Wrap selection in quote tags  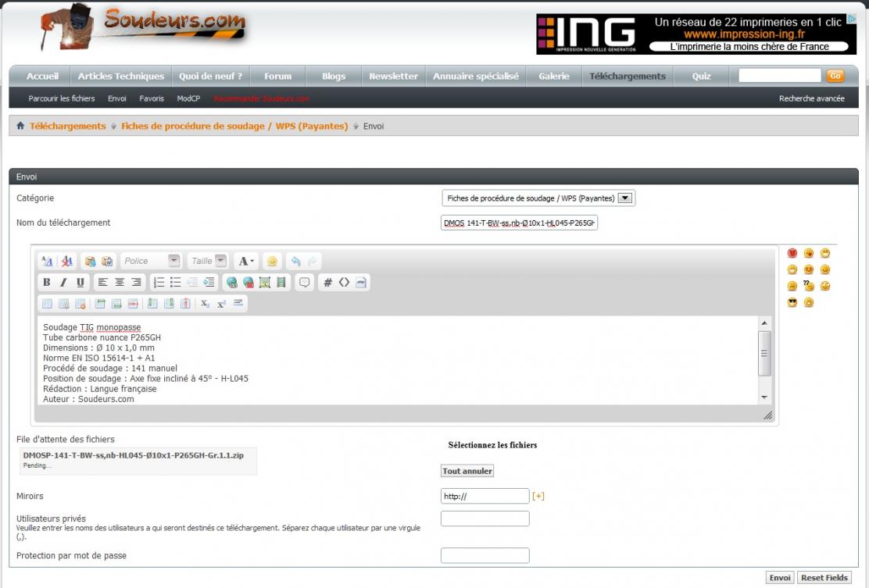(305, 283)
